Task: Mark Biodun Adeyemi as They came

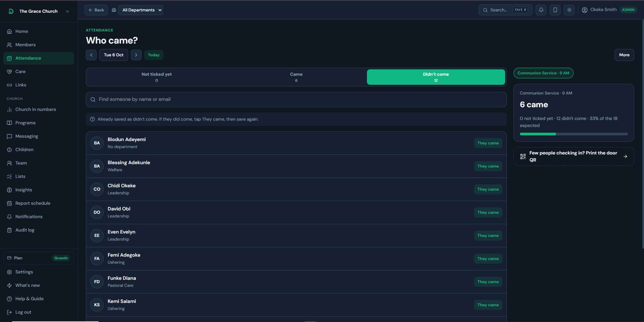Action: tap(488, 143)
